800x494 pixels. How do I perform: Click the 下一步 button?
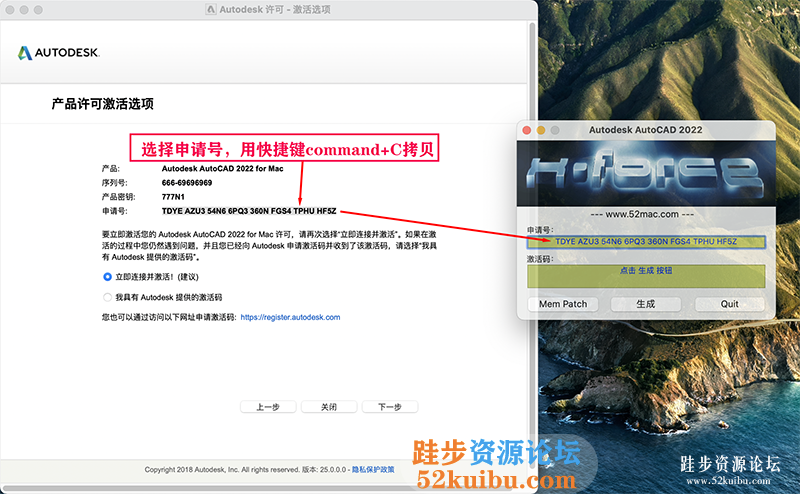[x=390, y=407]
